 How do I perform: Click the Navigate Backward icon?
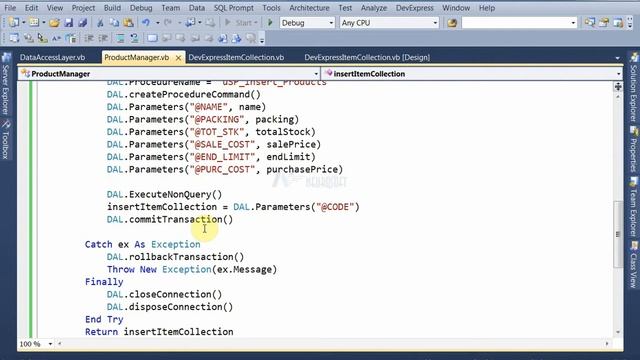pos(190,22)
